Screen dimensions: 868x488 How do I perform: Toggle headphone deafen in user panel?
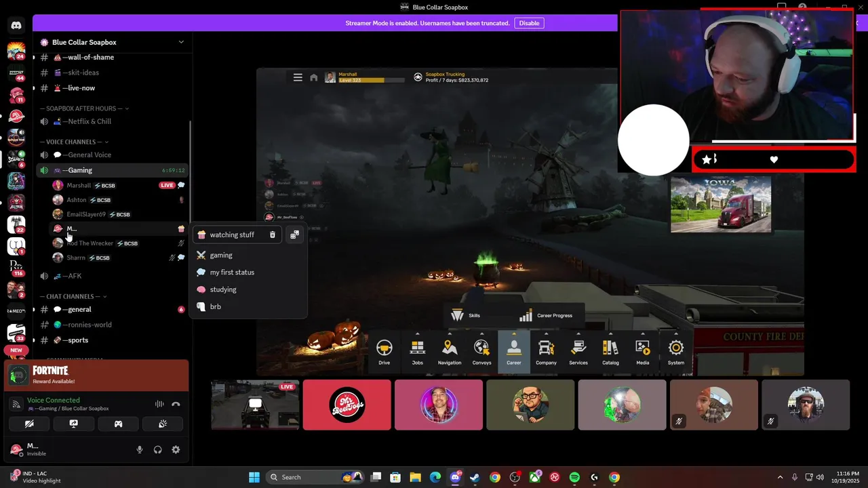158,449
